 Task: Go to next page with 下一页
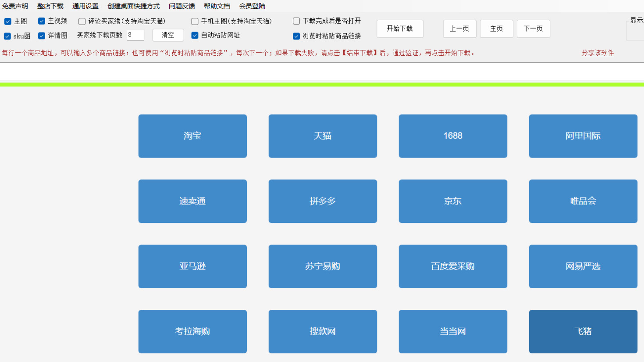click(533, 29)
